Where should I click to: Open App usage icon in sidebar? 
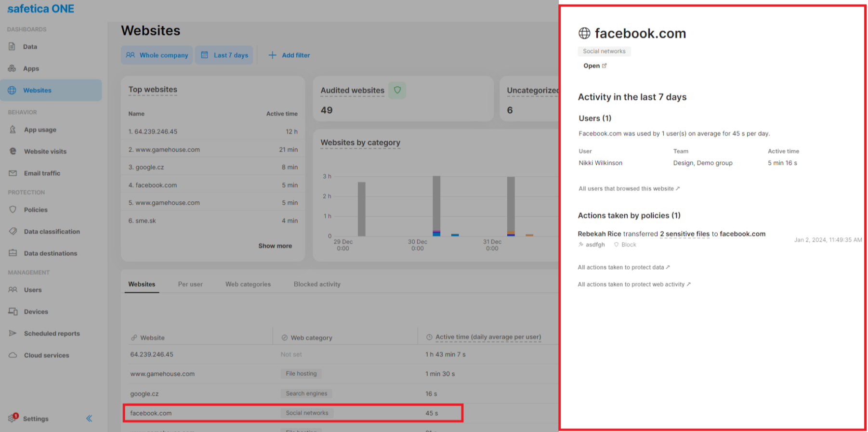tap(13, 130)
